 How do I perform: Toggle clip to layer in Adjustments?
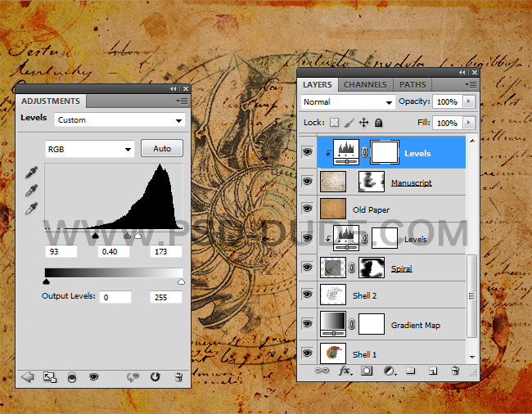(x=72, y=377)
